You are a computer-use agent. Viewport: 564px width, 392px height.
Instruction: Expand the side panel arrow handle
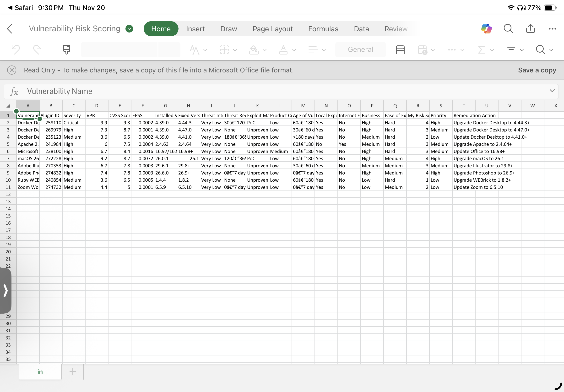5,291
